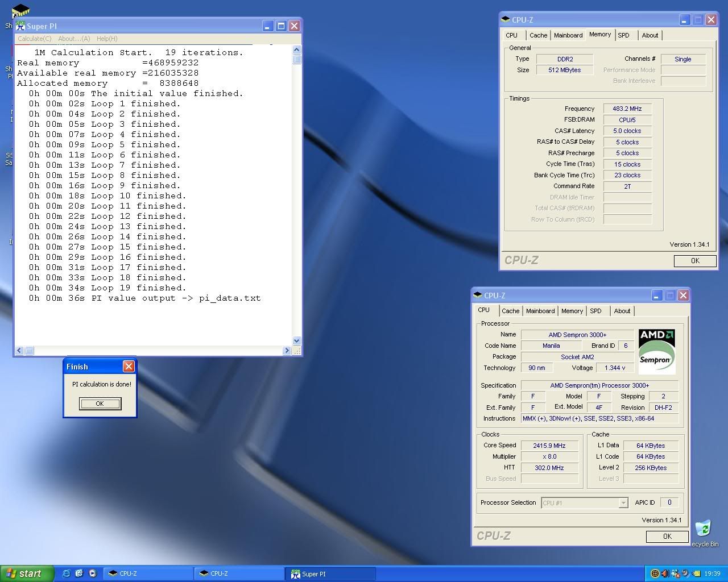Open the SPD tab in the Sempron CPU-Z window
The width and height of the screenshot is (728, 582).
pos(595,311)
